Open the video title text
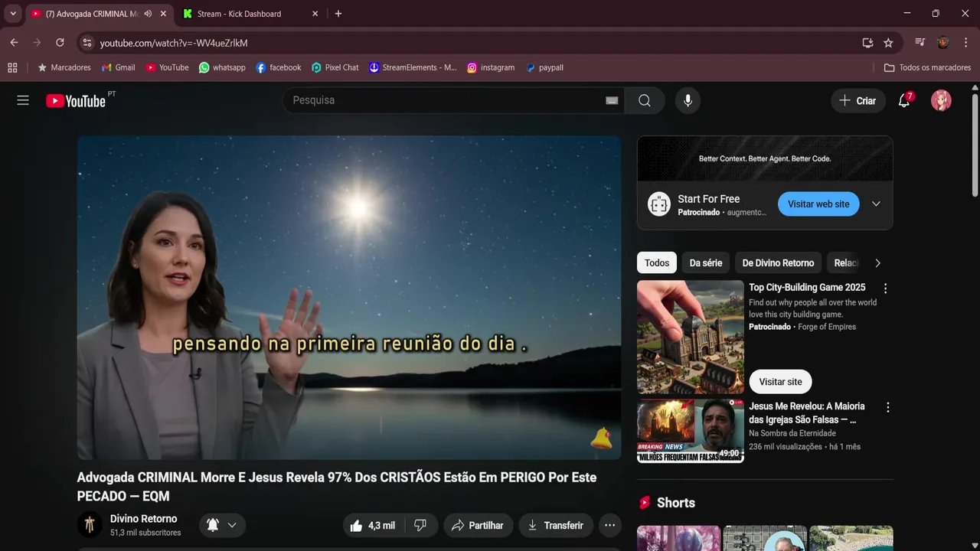 click(x=337, y=487)
